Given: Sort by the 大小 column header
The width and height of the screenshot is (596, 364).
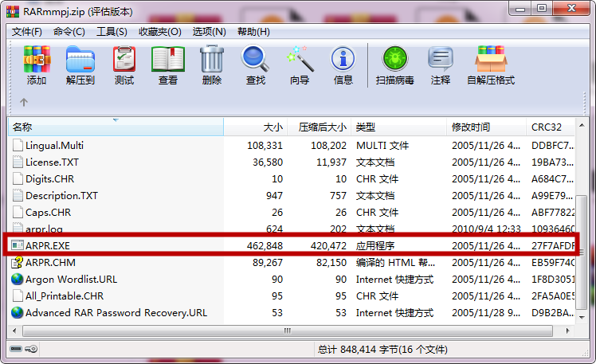Looking at the screenshot, I should pos(256,127).
